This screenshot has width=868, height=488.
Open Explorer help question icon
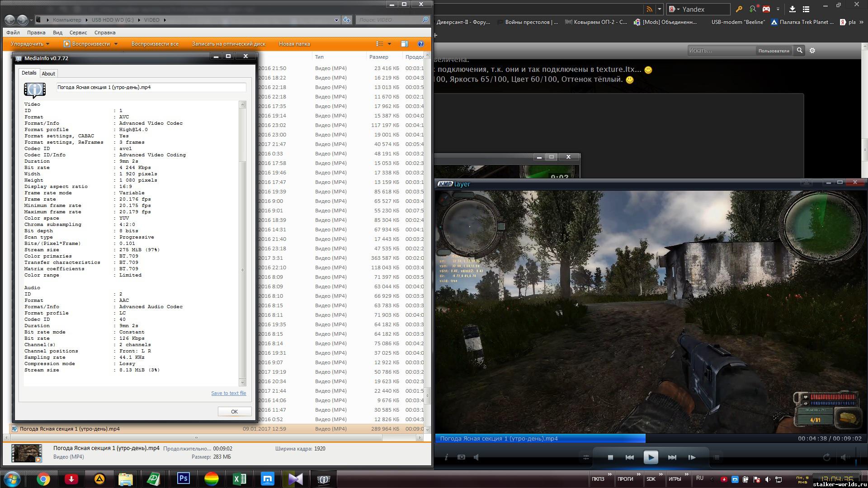[421, 44]
